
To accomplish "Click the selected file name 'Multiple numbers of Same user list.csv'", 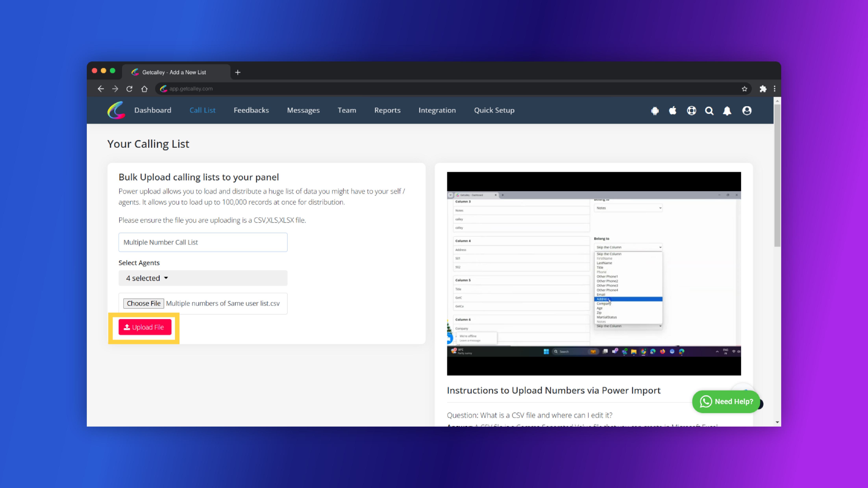I will pos(223,304).
